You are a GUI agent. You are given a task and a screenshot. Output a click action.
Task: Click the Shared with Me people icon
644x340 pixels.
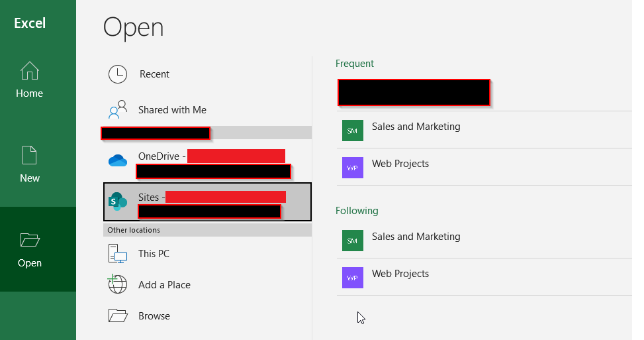click(118, 110)
